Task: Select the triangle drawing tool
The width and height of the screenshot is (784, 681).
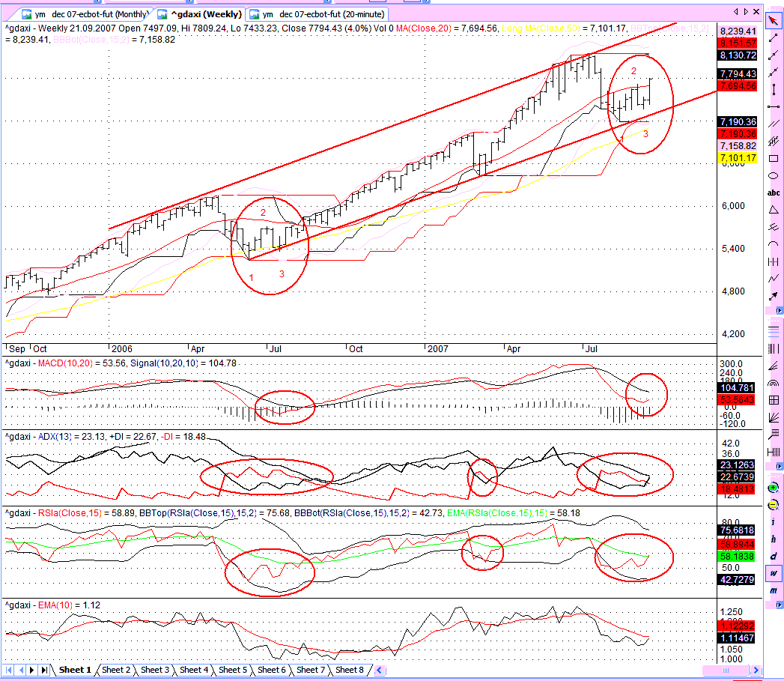Action: [773, 210]
